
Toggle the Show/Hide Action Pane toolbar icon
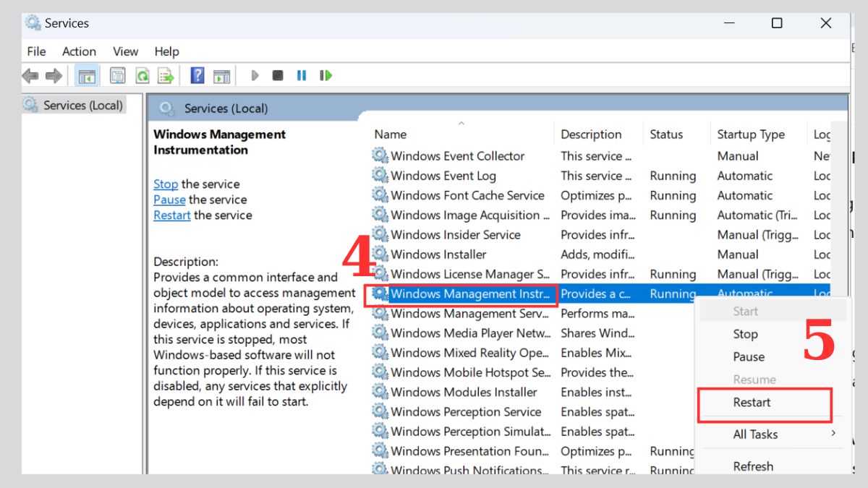[x=222, y=75]
